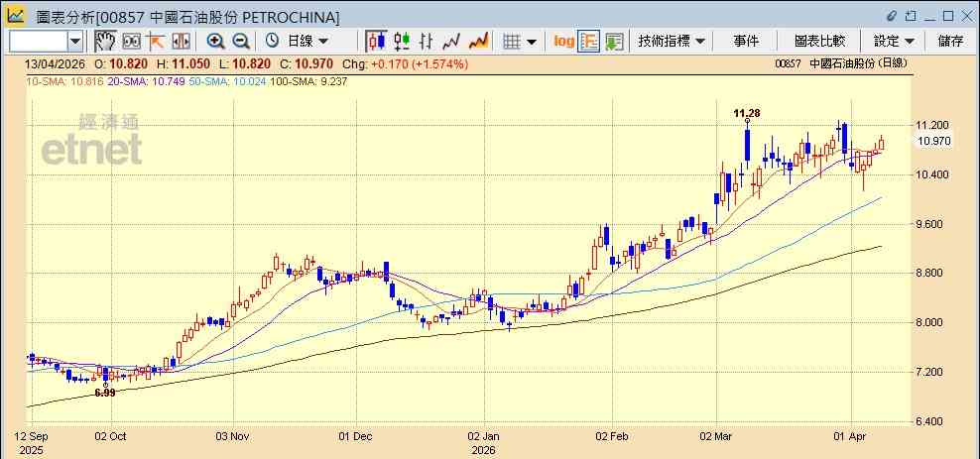Expand the stock code combo box arrow

pos(75,42)
